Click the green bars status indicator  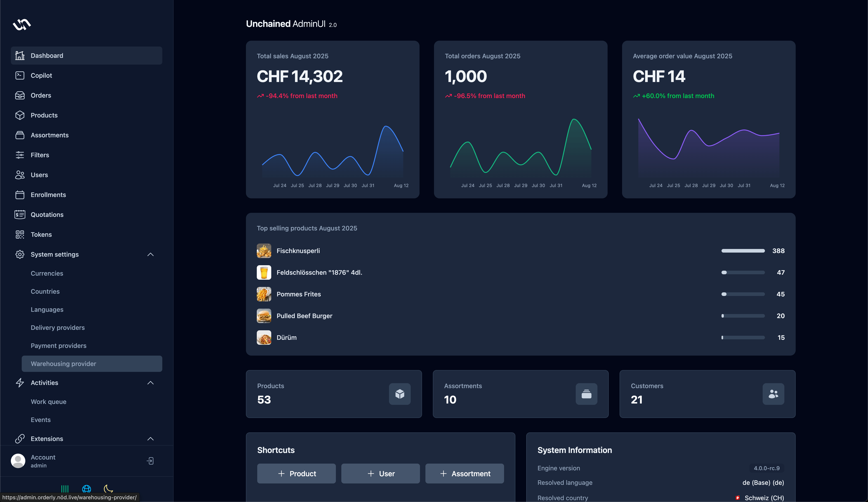click(65, 489)
